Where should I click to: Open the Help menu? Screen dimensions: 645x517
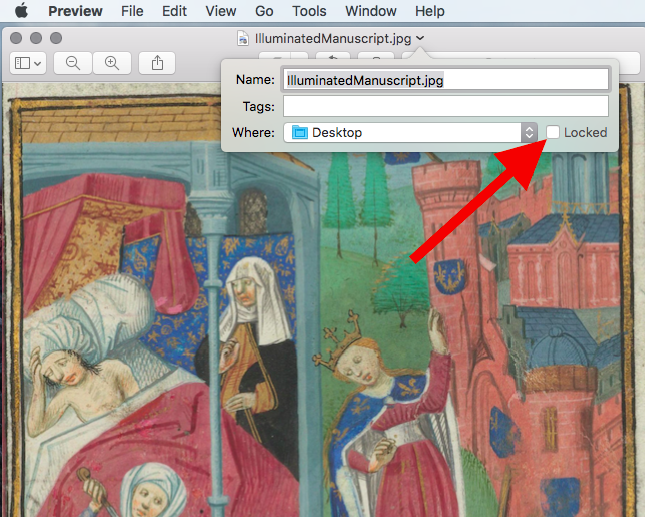(x=430, y=11)
